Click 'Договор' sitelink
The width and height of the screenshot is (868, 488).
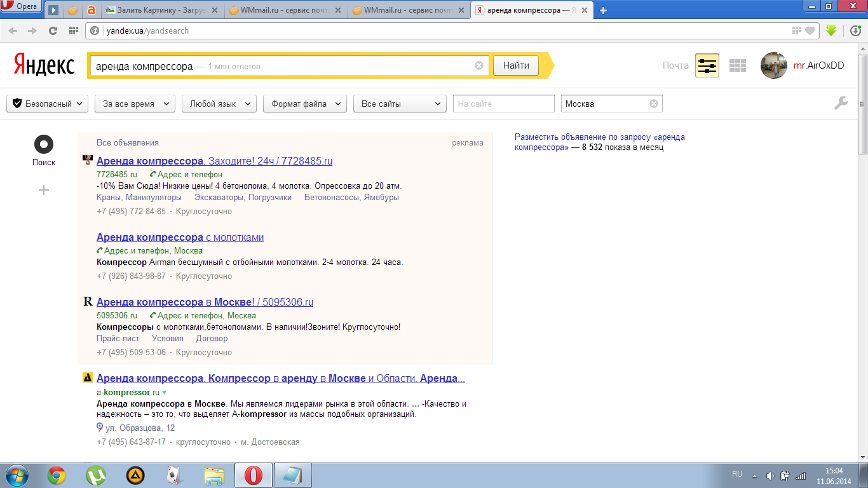pyautogui.click(x=212, y=339)
